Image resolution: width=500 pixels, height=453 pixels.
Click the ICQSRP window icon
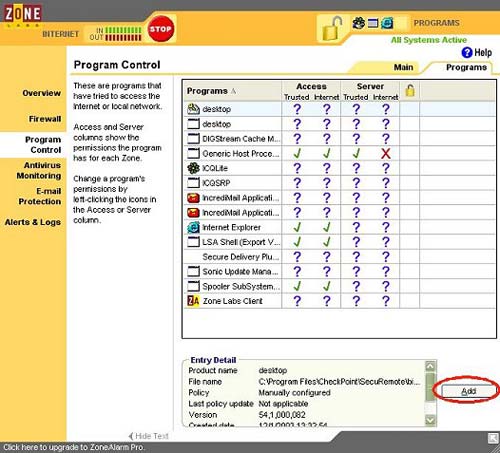point(193,183)
